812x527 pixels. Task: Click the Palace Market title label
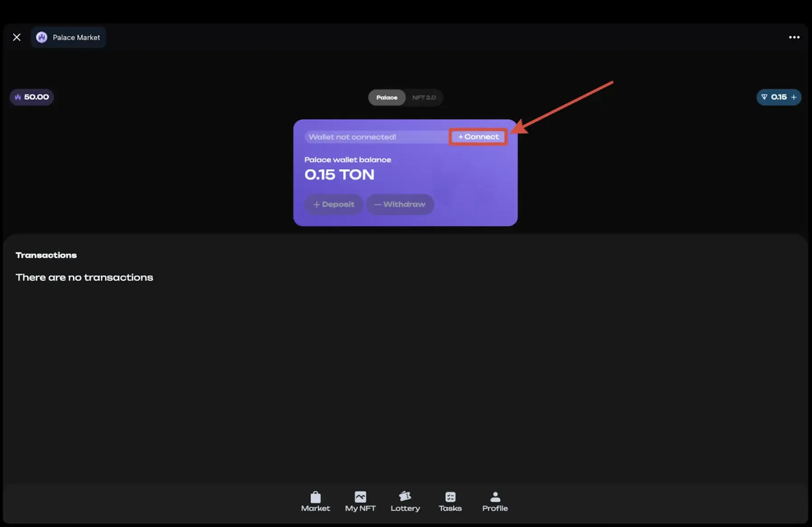tap(76, 38)
